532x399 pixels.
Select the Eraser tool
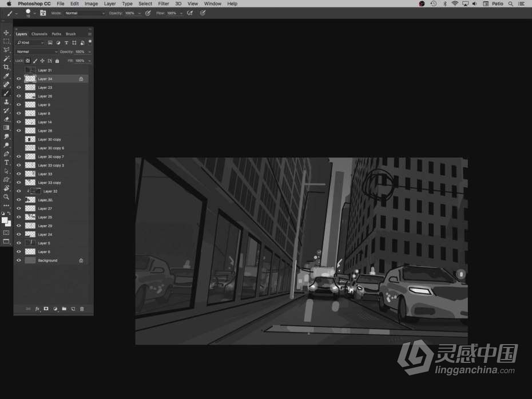(x=6, y=119)
